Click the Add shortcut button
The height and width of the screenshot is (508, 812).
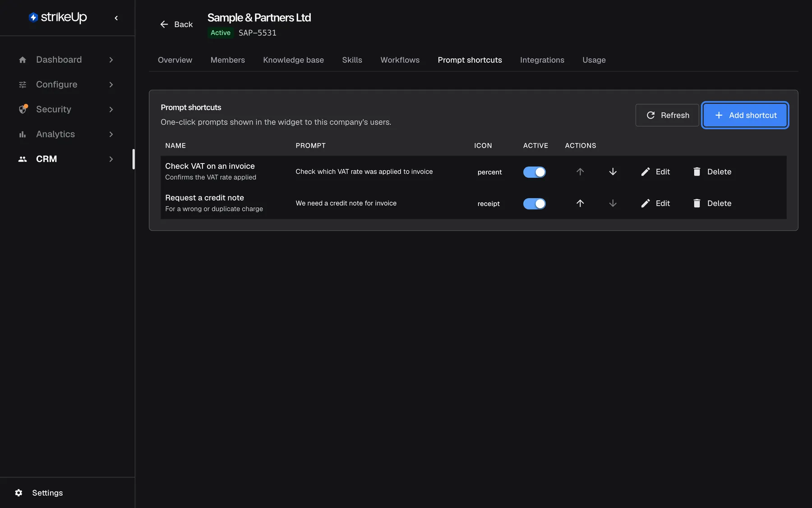745,115
